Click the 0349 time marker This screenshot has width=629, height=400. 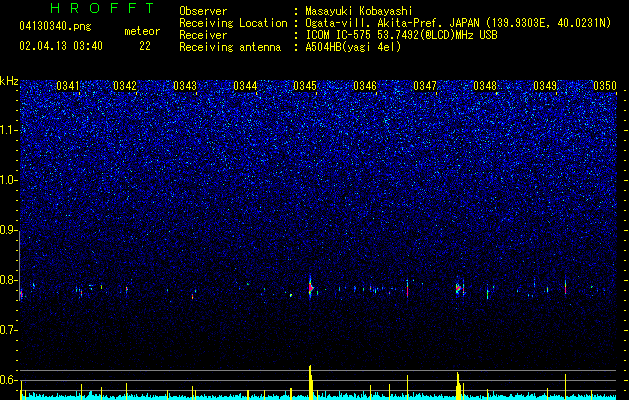[545, 86]
